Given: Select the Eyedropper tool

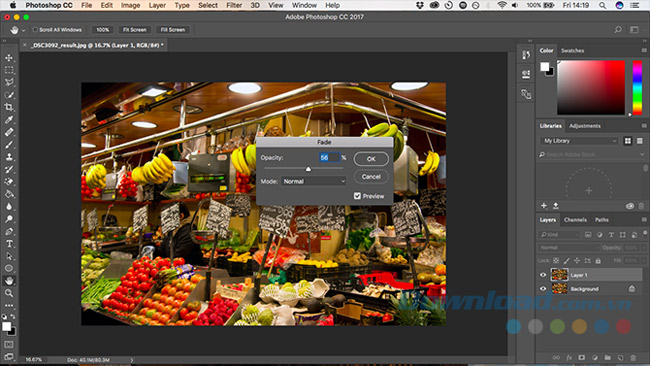Looking at the screenshot, I should pos(9,120).
